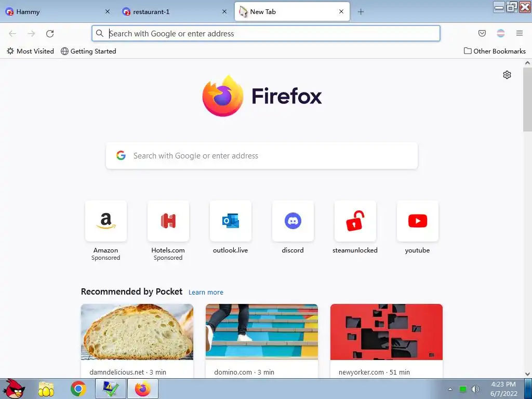
Task: Click the Recommended by Pocket heading
Action: click(x=131, y=291)
